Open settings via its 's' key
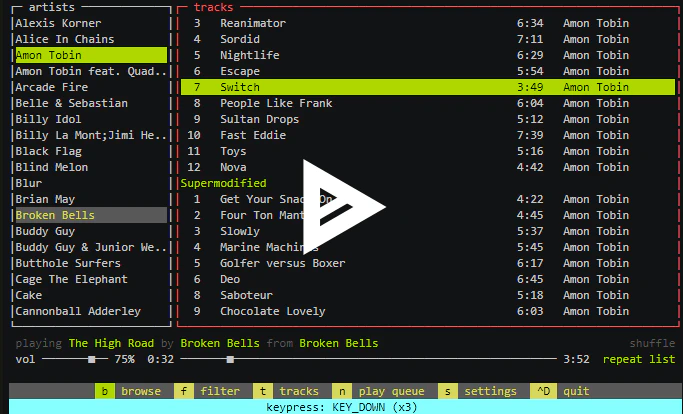 (448, 391)
